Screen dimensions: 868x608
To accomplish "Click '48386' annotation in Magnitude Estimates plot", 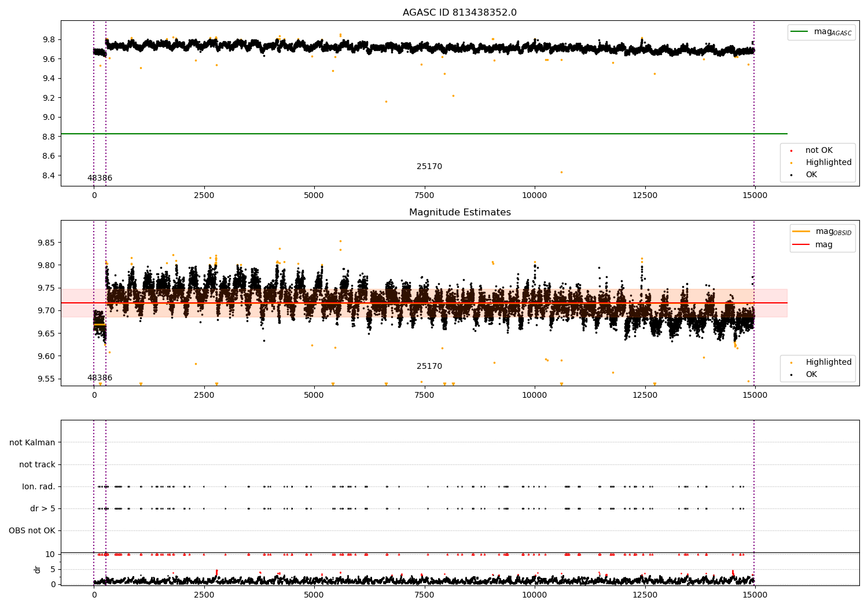I will [100, 378].
